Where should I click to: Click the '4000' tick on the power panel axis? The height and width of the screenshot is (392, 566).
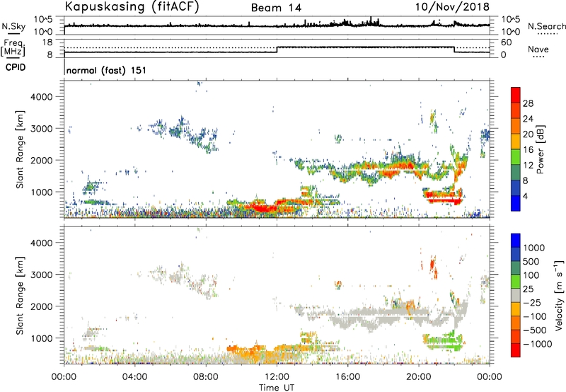coord(42,97)
